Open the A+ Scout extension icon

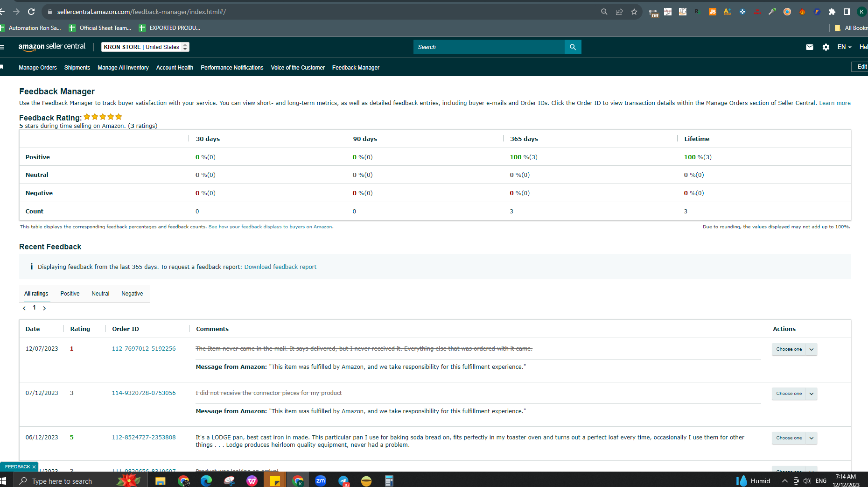click(728, 12)
